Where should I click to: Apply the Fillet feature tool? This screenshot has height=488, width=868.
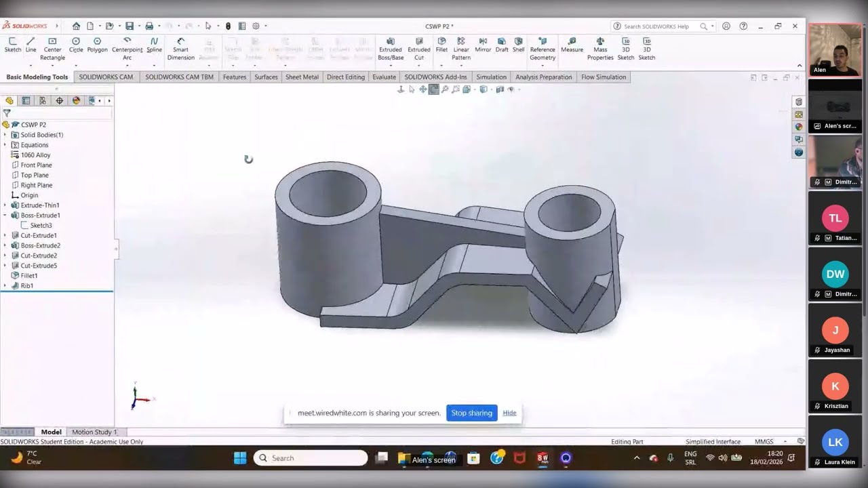[x=441, y=45]
